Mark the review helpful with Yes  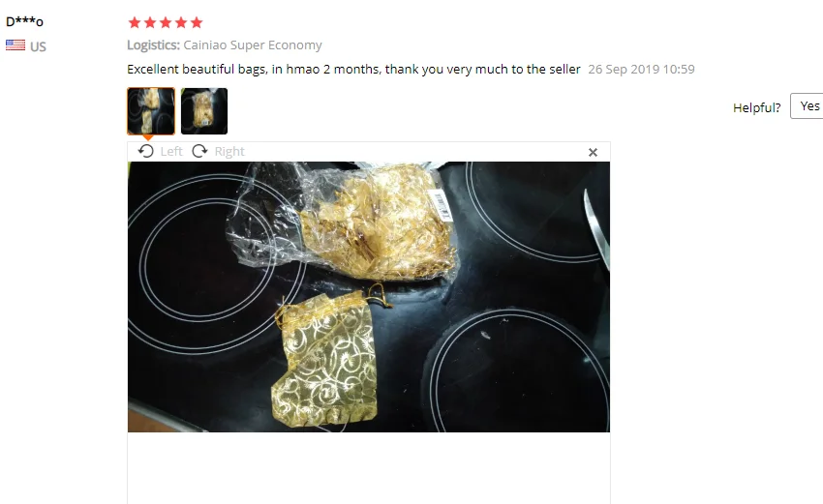(x=808, y=106)
